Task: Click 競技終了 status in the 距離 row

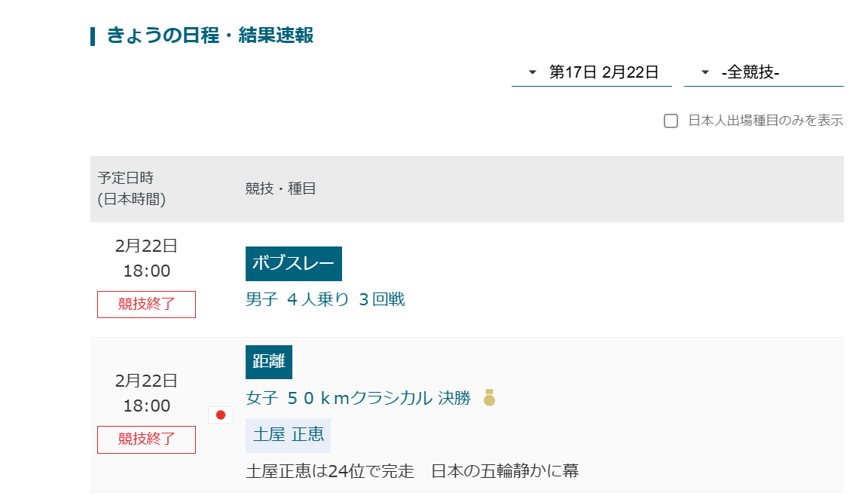Action: 146,439
